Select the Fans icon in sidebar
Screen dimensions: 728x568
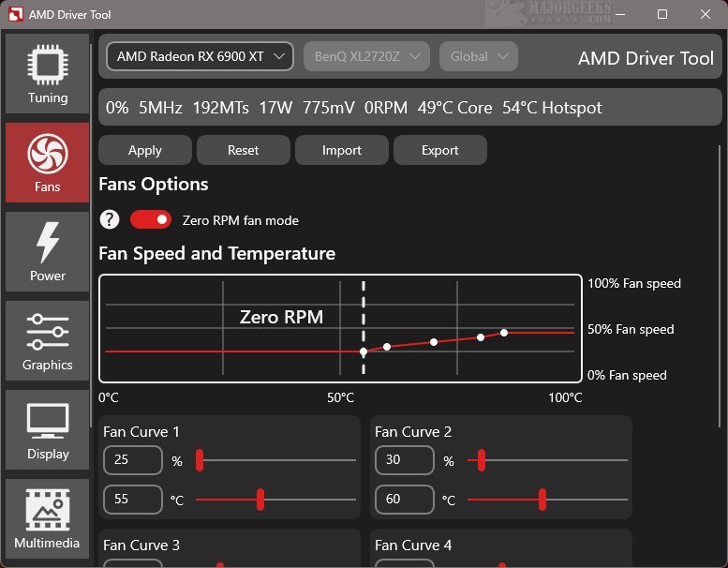(47, 163)
